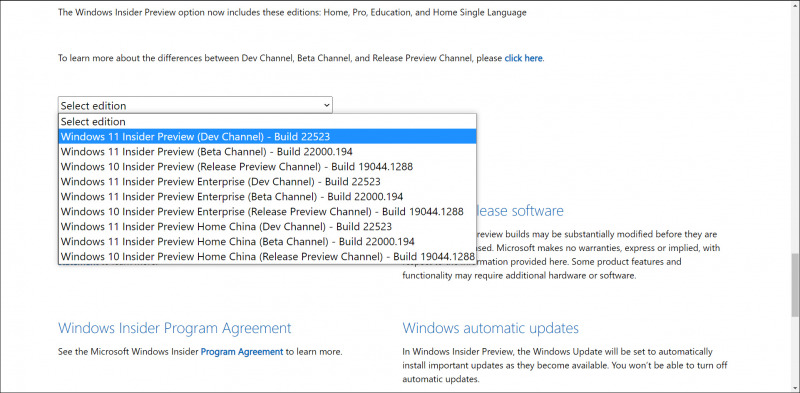This screenshot has height=393, width=800.
Task: Select Windows 11 Insider Preview Home China (Dev Channel)
Action: tap(267, 226)
